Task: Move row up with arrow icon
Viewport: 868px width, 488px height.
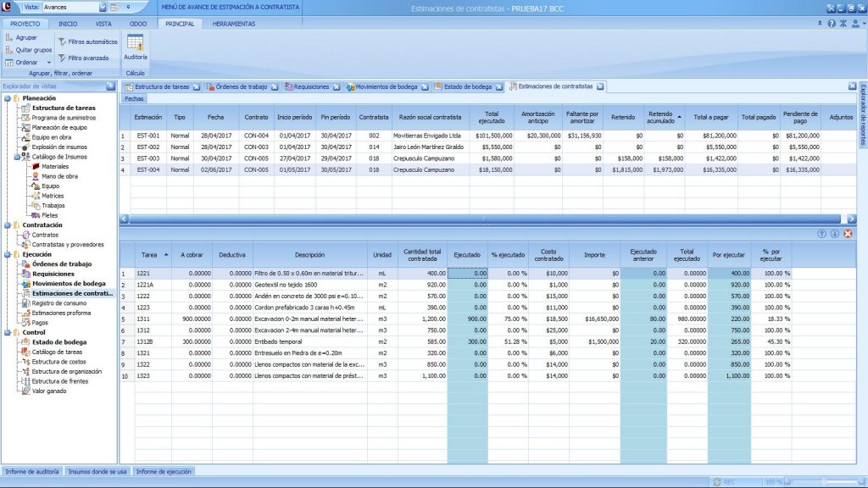Action: (x=821, y=234)
